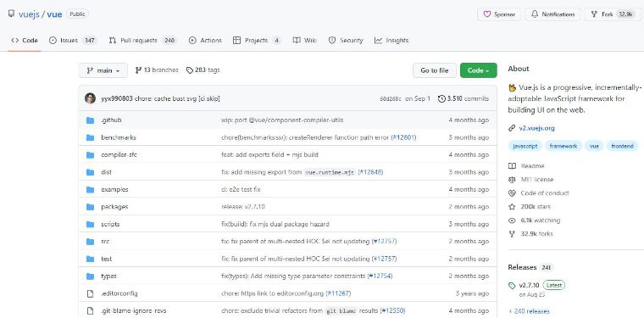Viewport: 644px width, 318px height.
Task: Open the #12754 pull request link
Action: tap(380, 276)
